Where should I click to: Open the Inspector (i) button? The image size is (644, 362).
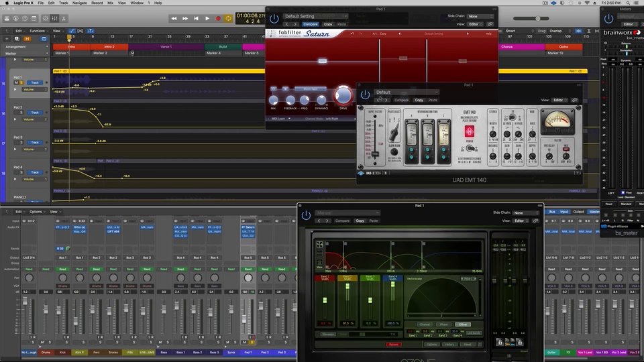(16, 19)
